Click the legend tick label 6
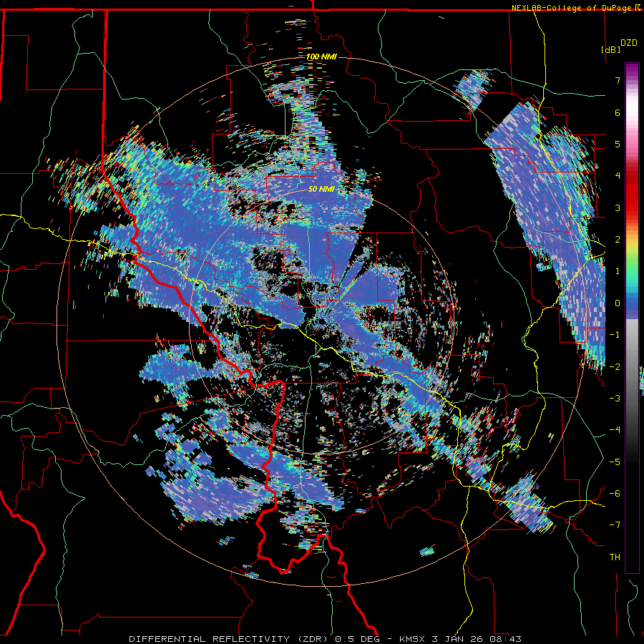 coord(618,112)
